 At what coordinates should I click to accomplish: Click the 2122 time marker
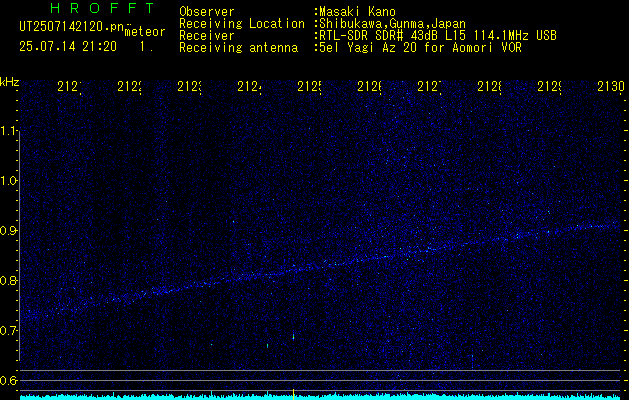129,86
